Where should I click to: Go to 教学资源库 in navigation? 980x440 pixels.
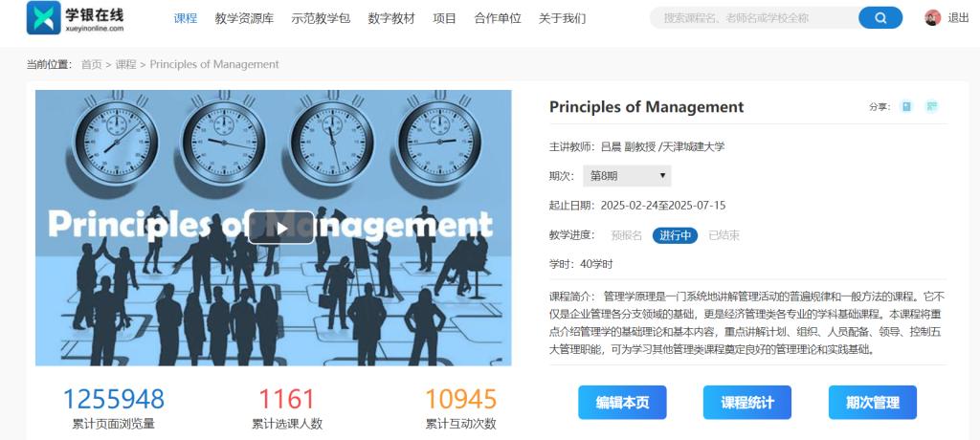(x=244, y=18)
